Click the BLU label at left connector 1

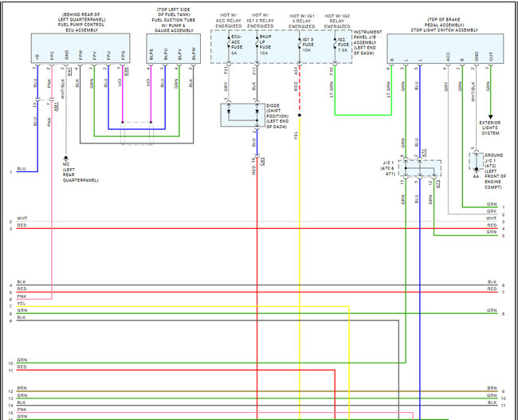(x=22, y=169)
